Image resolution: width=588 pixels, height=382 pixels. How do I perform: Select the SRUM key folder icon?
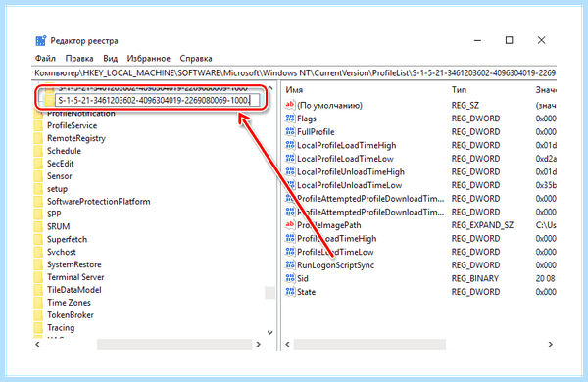[38, 227]
